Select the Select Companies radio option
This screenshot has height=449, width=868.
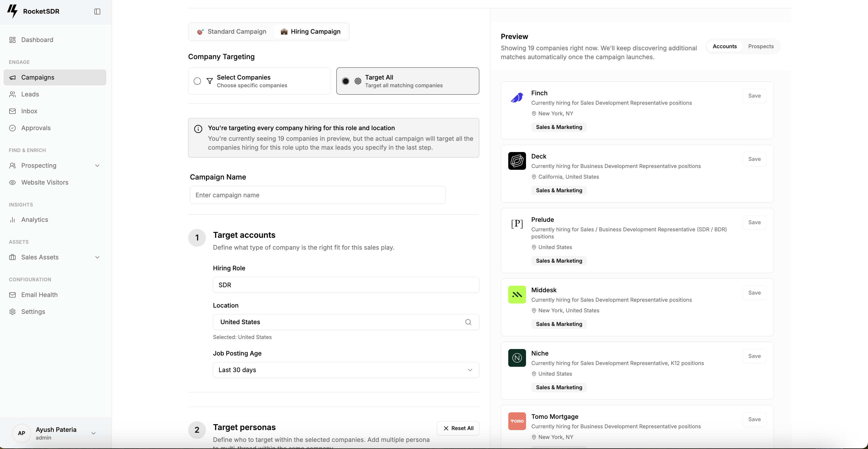click(197, 81)
